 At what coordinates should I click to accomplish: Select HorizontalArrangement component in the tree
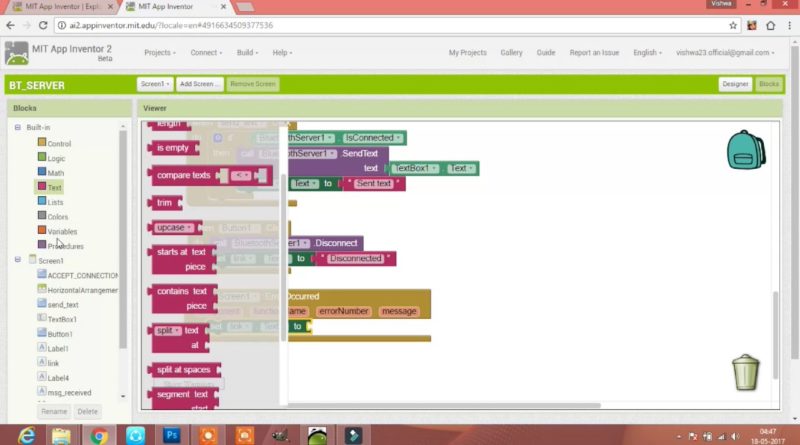point(83,290)
